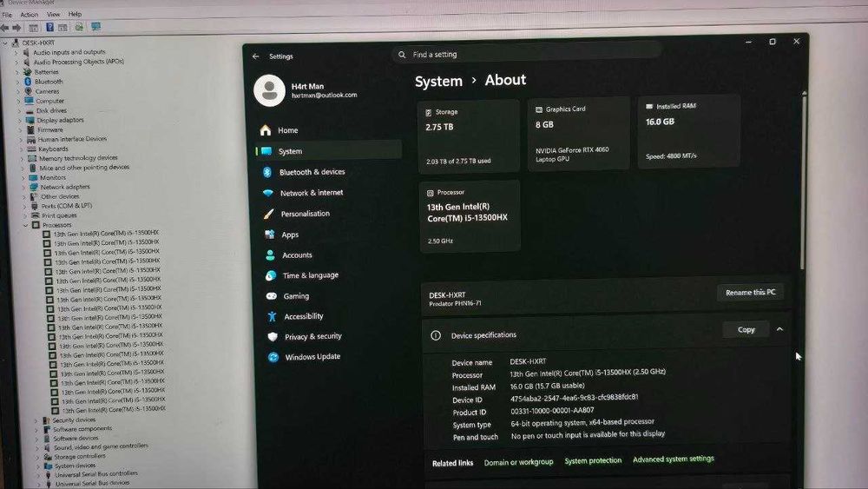868x489 pixels.
Task: Open Bluetooth & devices settings
Action: click(x=312, y=172)
